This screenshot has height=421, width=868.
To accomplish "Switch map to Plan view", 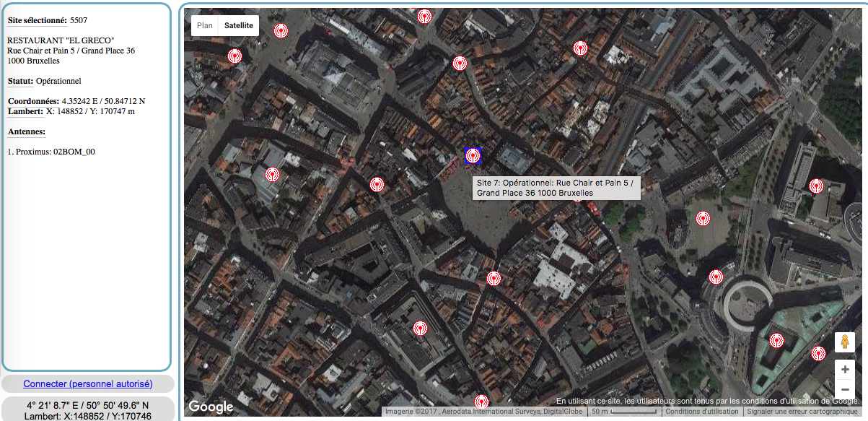I will 205,25.
